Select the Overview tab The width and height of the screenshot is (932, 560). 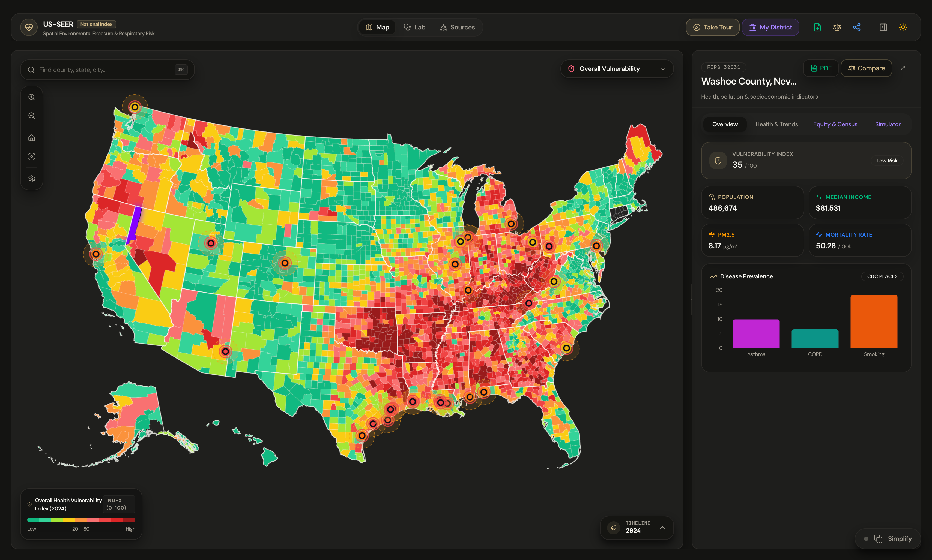[x=725, y=124]
